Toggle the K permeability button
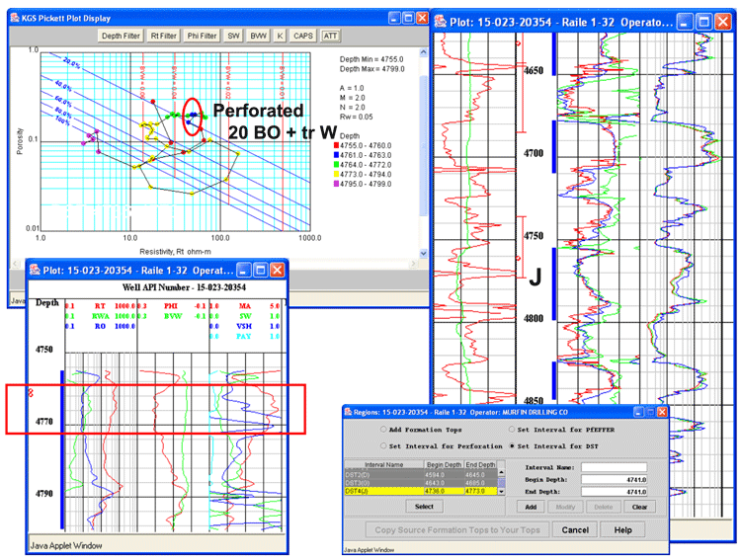 click(280, 36)
